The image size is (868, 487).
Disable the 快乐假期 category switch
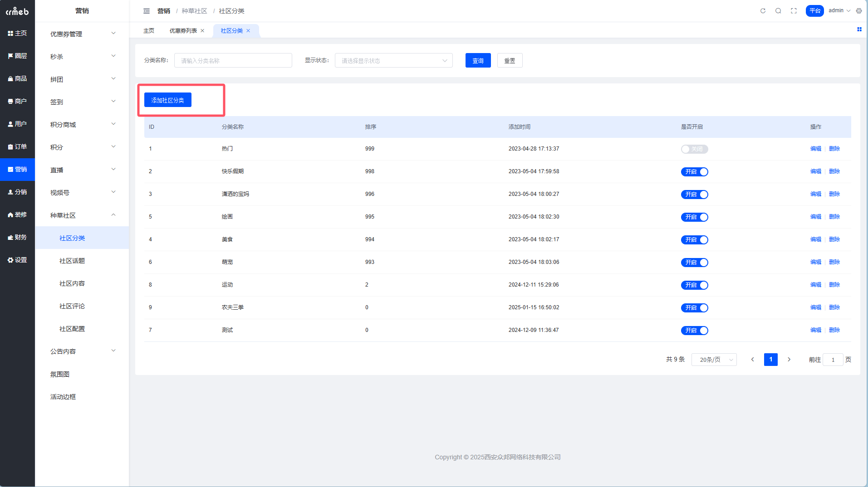click(694, 172)
